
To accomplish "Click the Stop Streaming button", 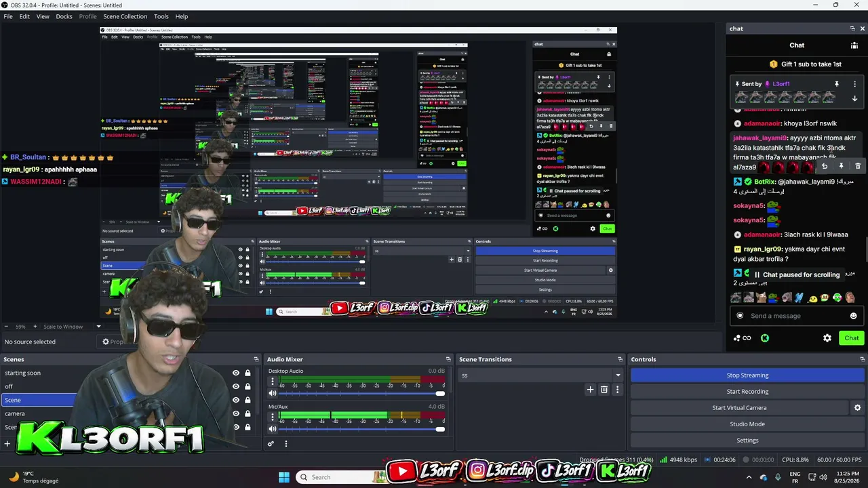I will pos(747,375).
